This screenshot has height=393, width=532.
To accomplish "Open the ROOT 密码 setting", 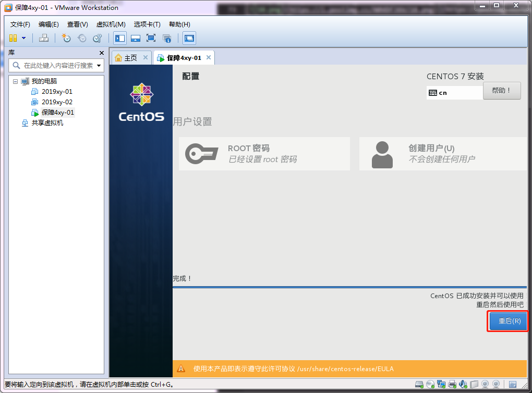I will pos(264,154).
